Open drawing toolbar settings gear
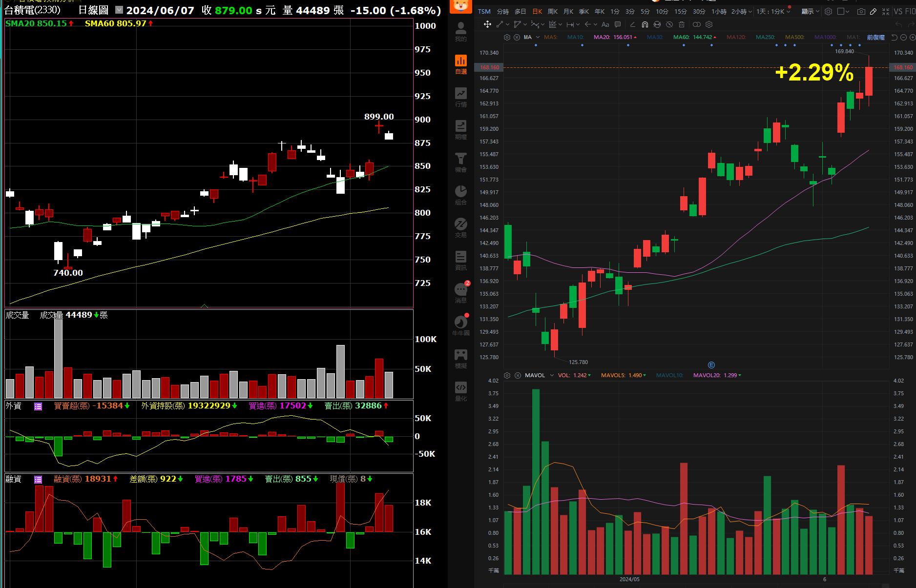916x588 pixels. (x=709, y=24)
